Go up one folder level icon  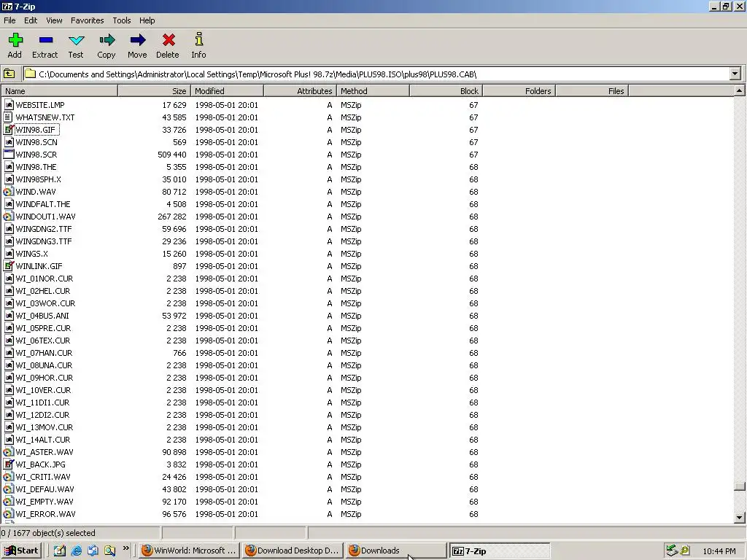[9, 74]
